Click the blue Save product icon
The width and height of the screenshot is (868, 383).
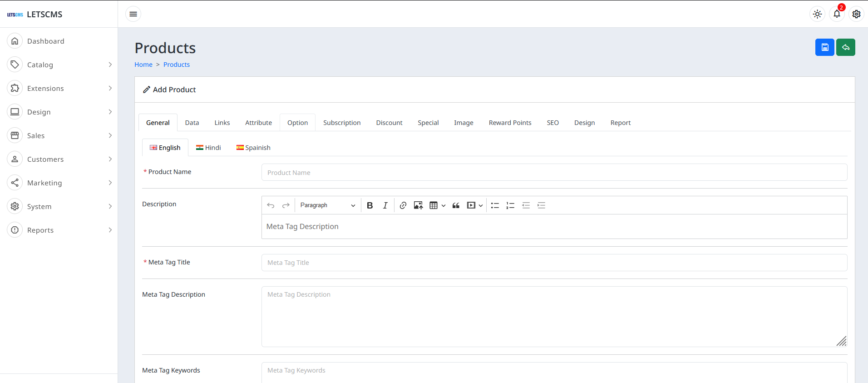click(x=824, y=47)
